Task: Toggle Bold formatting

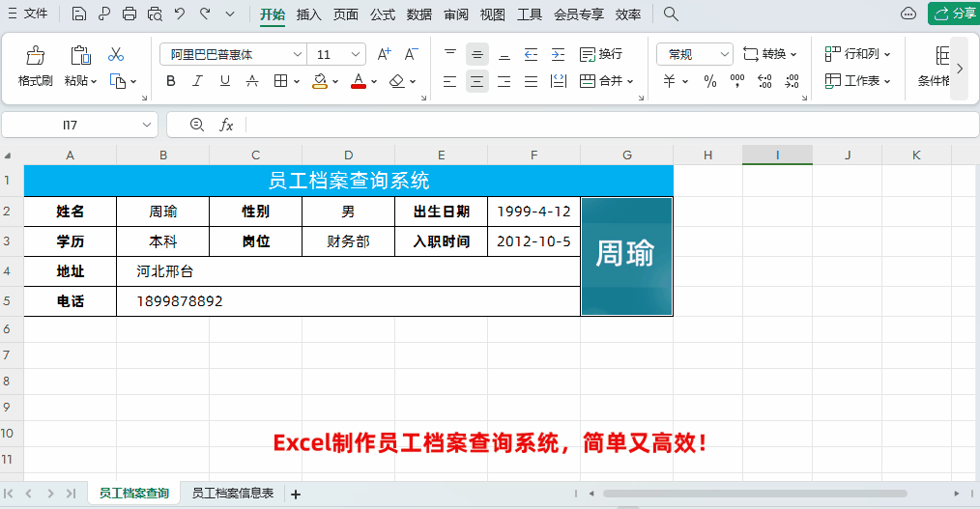Action: 171,81
